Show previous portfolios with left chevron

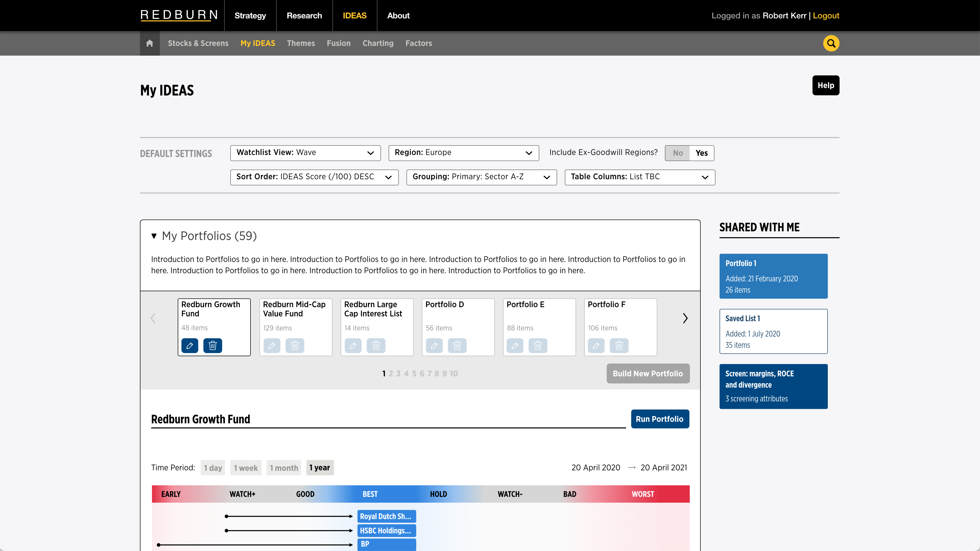[153, 318]
